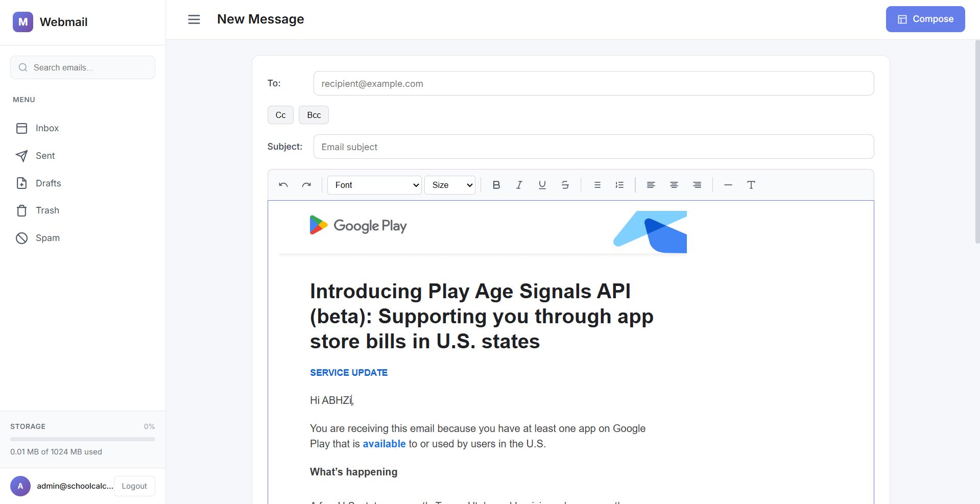Insert a horizontal rule
Viewport: 980px width, 504px height.
(x=728, y=185)
